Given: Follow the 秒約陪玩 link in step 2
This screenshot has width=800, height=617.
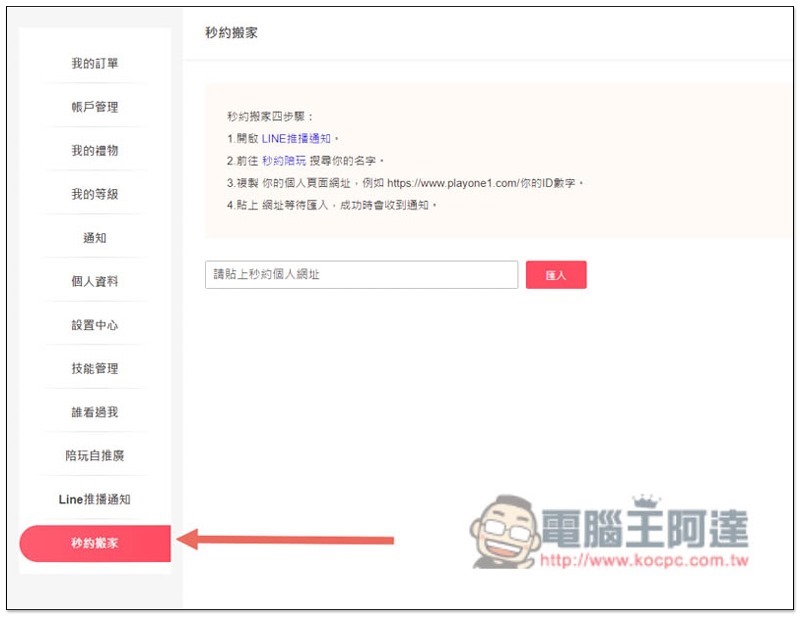Looking at the screenshot, I should click(284, 161).
